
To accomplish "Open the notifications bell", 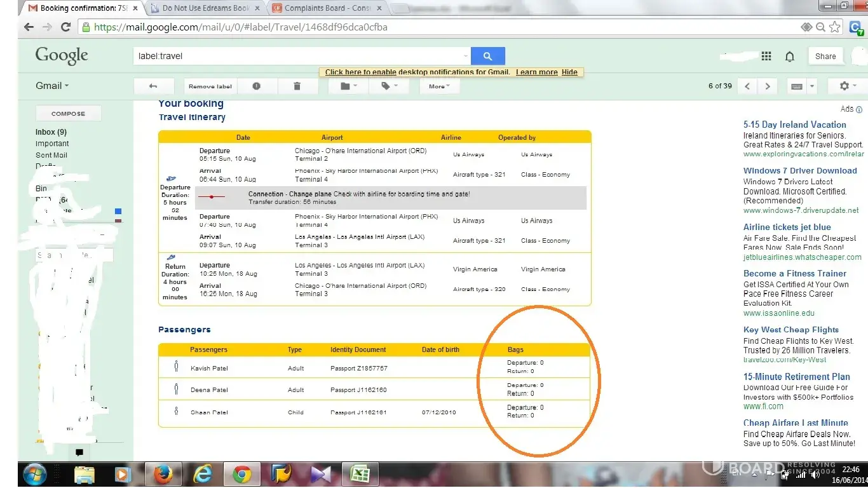I will (790, 57).
